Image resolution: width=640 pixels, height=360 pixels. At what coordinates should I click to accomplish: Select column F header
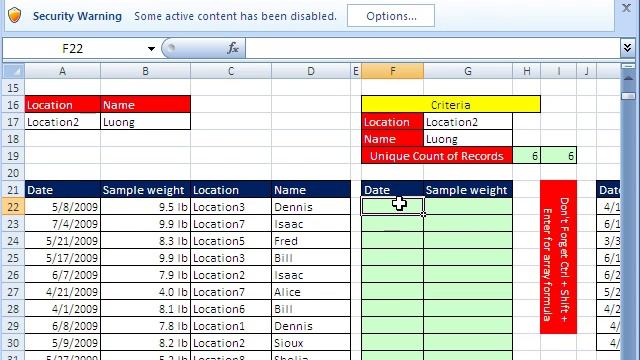pos(392,71)
